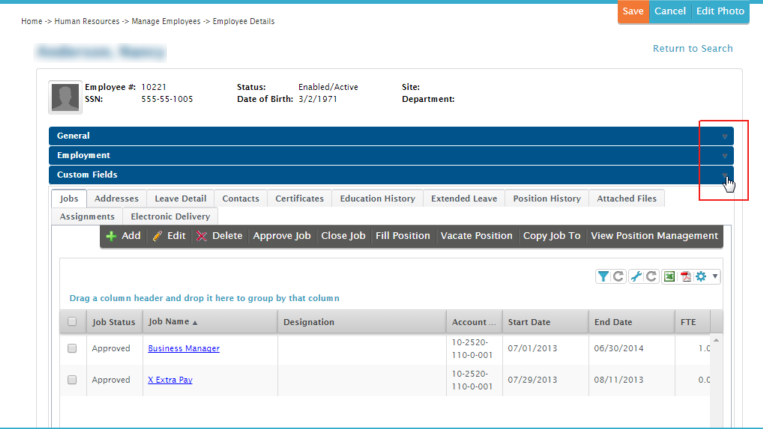763x429 pixels.
Task: Expand the Employment section arrow
Action: (725, 156)
